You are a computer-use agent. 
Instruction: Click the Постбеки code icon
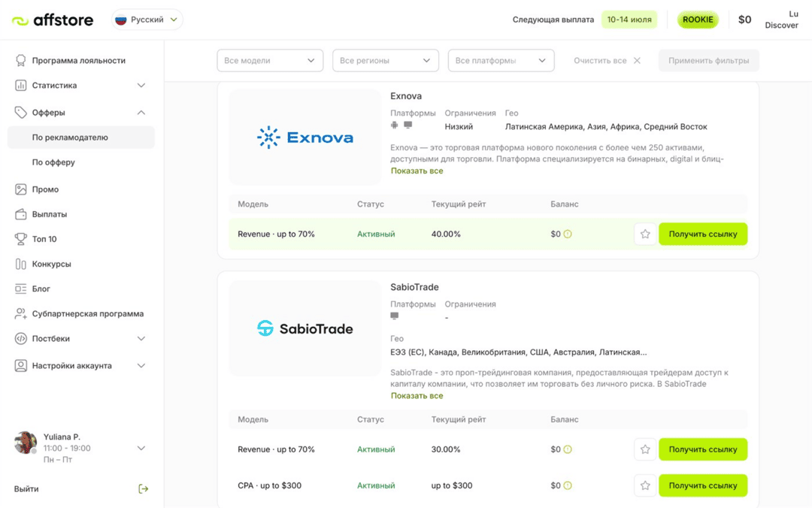coord(21,339)
